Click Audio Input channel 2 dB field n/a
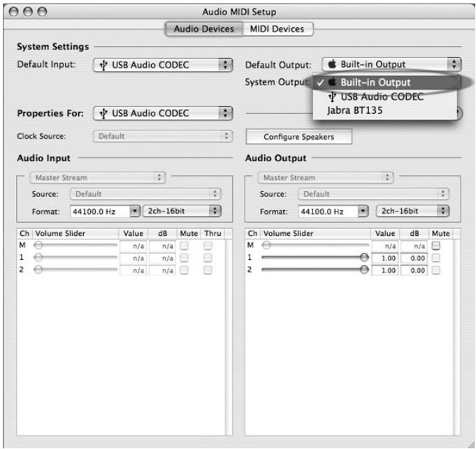 tap(162, 270)
